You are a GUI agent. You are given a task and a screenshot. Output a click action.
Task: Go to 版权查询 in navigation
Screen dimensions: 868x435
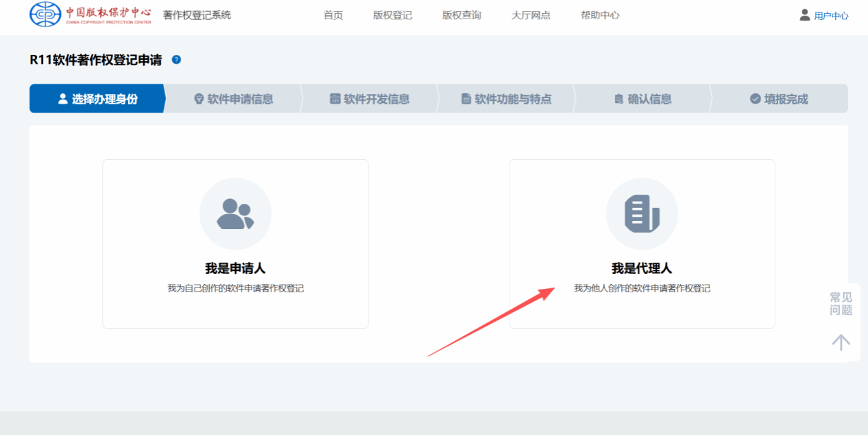[461, 15]
